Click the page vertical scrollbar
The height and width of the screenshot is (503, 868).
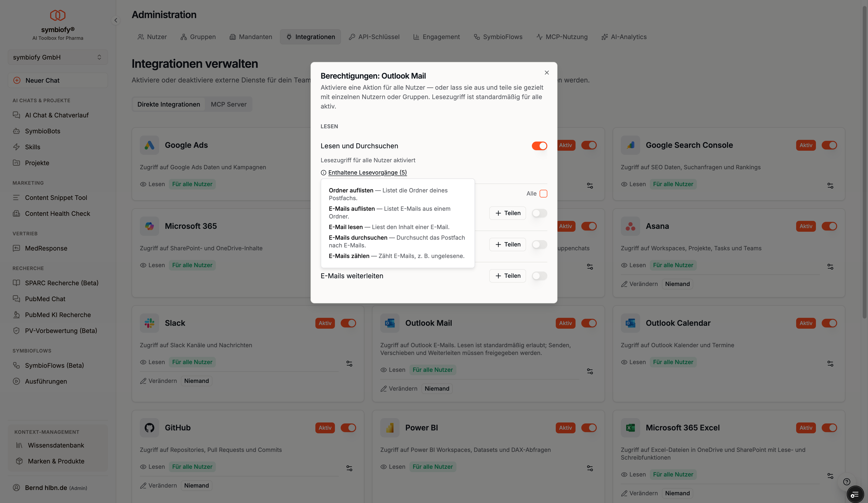coord(864,162)
